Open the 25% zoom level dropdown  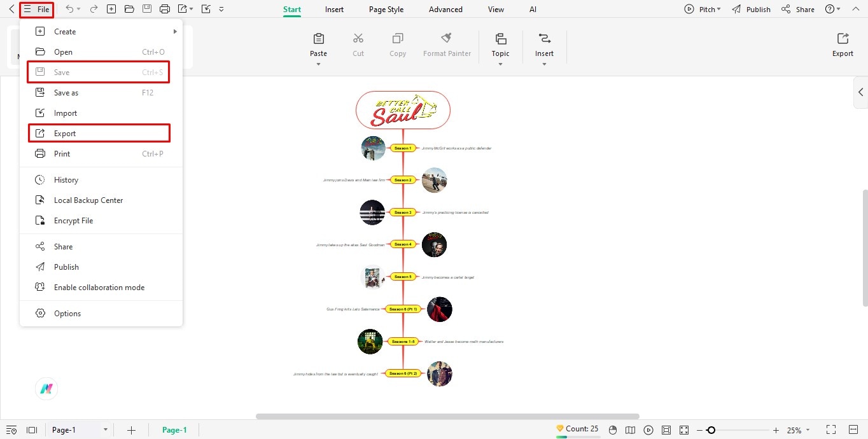(799, 430)
